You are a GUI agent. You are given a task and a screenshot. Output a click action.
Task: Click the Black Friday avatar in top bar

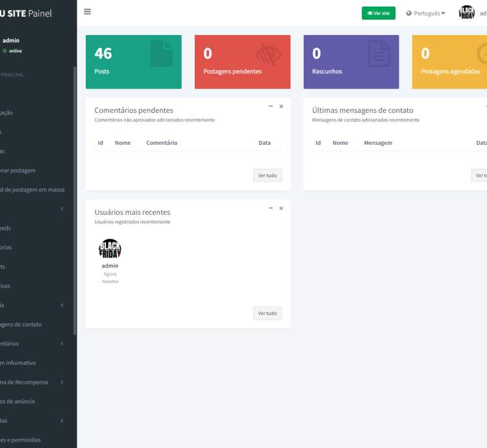click(467, 13)
